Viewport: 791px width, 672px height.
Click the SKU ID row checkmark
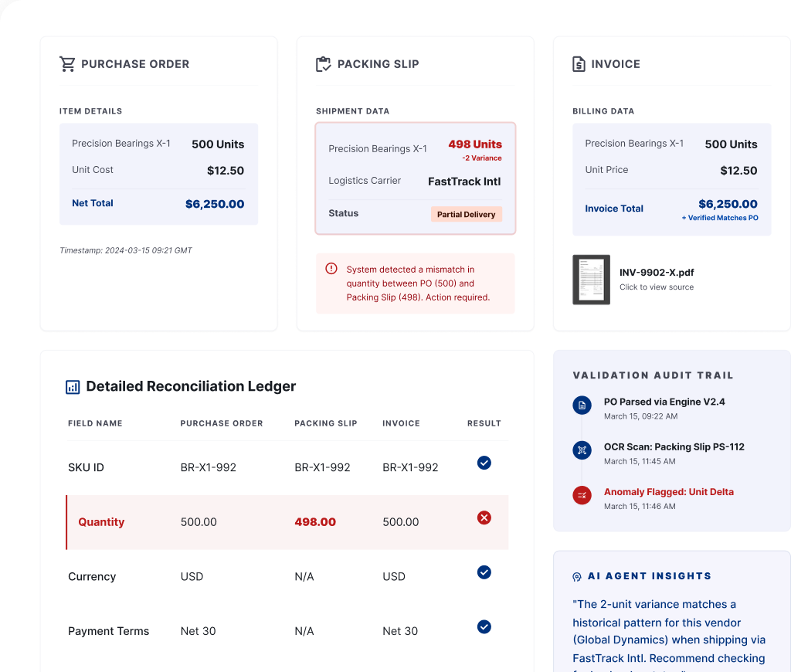[484, 463]
